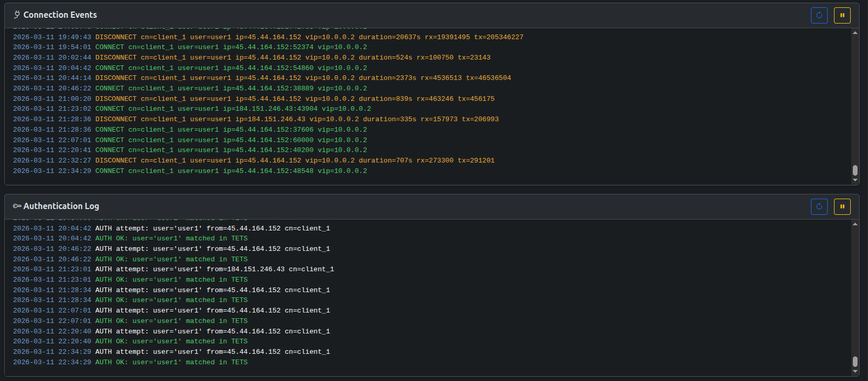Select the 20:44:14 DISCONNECT event with duration=2373s

tap(262, 78)
